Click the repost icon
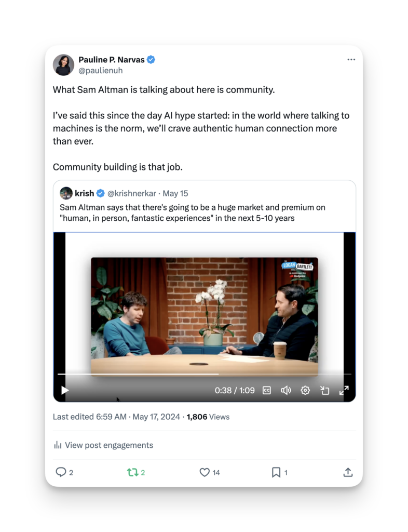The height and width of the screenshot is (532, 408). [133, 472]
